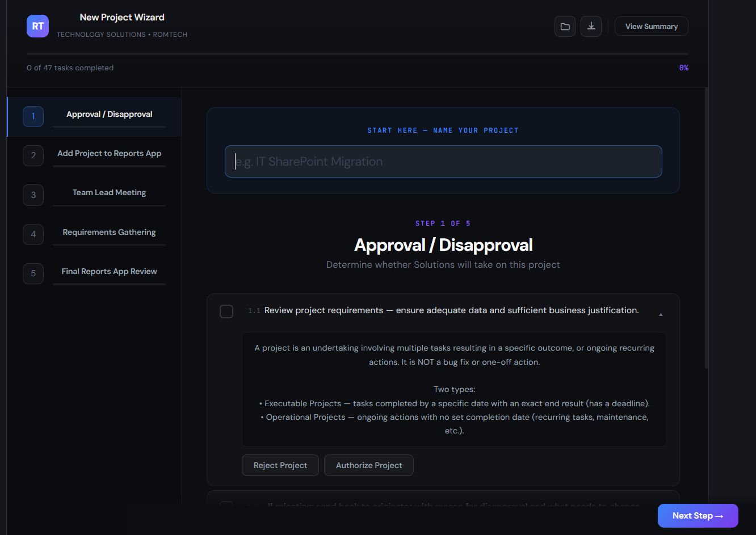
Task: Click step number 2 badge
Action: click(x=33, y=155)
